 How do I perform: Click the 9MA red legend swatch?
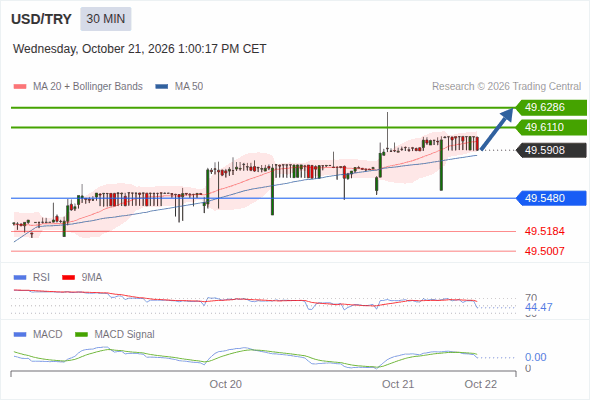click(68, 278)
